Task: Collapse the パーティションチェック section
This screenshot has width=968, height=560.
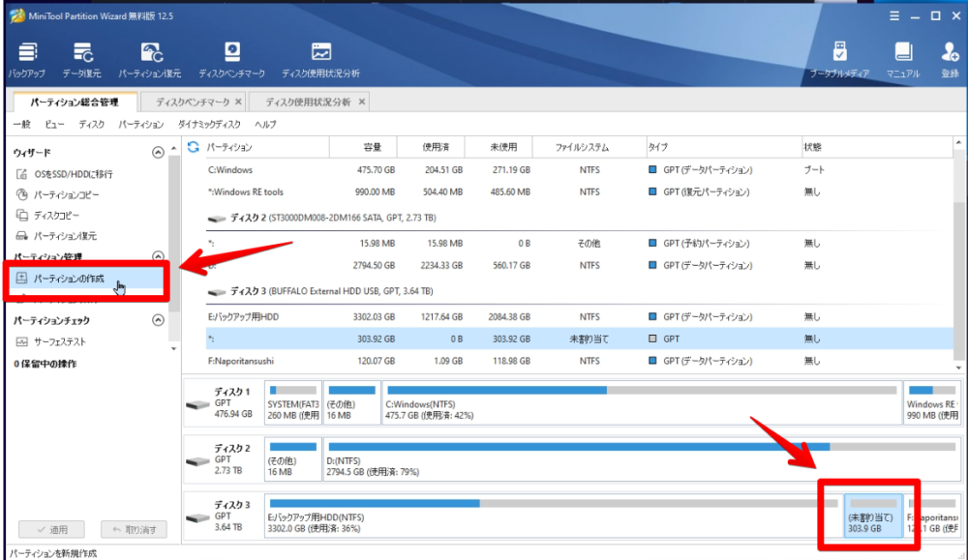Action: (158, 320)
